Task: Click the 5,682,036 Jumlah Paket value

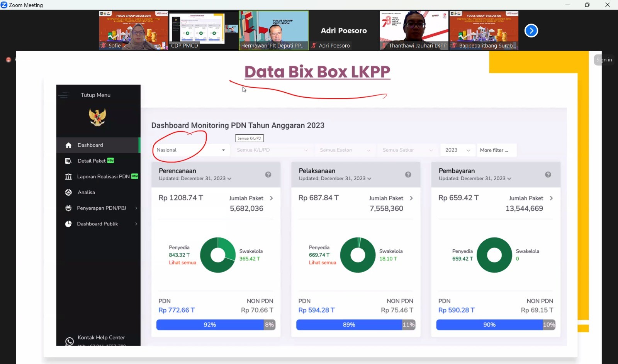Action: tap(246, 209)
